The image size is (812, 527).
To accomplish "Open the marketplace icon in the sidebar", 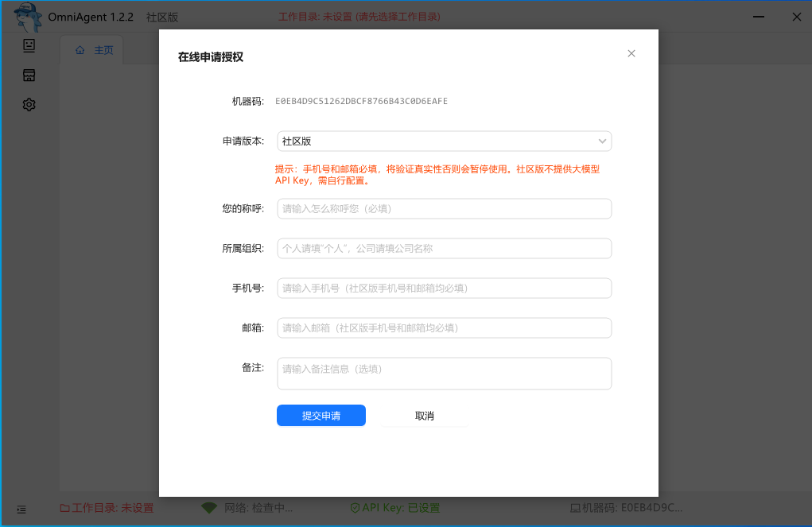I will coord(29,75).
